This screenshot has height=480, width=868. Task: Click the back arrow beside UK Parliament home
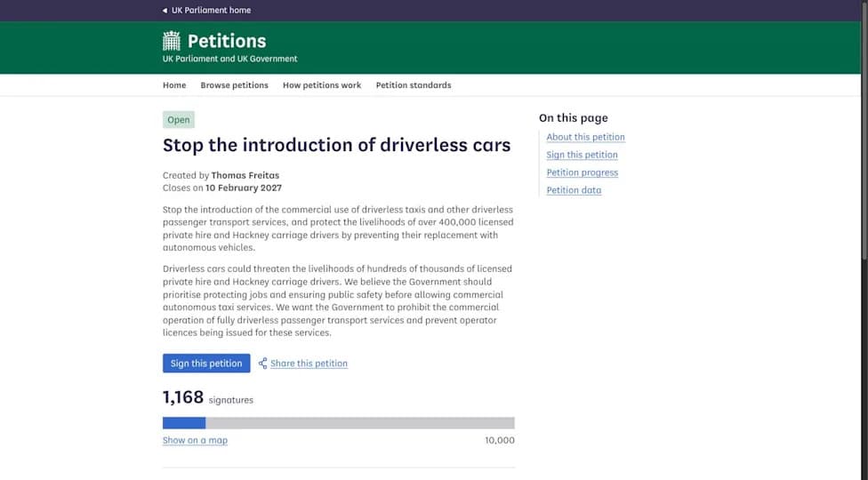pyautogui.click(x=165, y=11)
